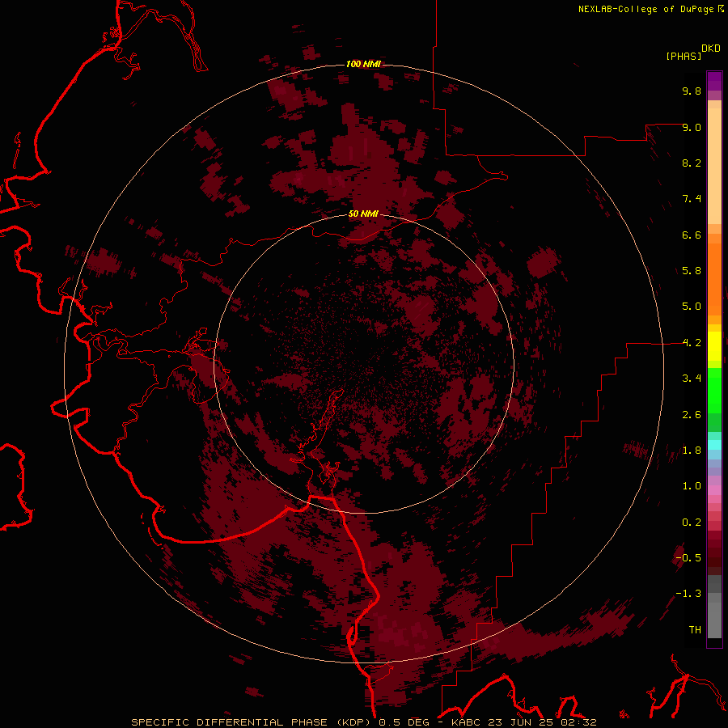Click the 2.6 value on the color scale
This screenshot has width=728, height=728.
(692, 415)
